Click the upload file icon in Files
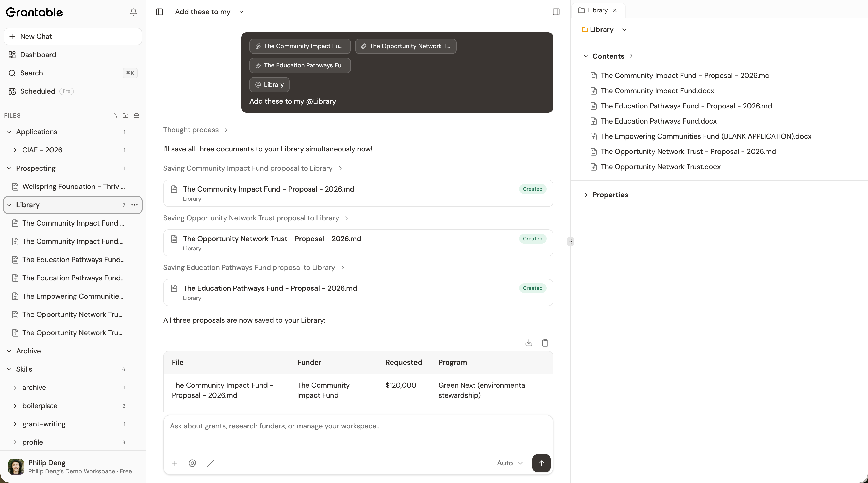868x483 pixels. pos(114,115)
